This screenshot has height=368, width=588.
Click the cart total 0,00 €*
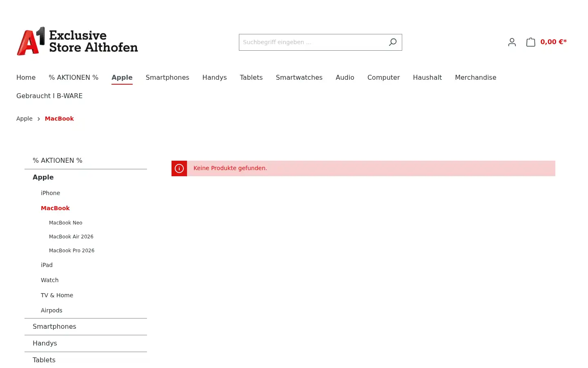pyautogui.click(x=553, y=42)
